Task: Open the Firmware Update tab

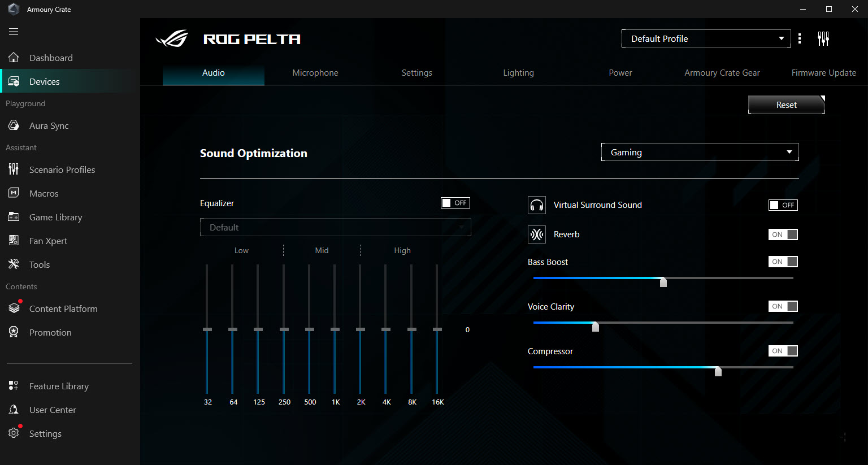Action: pyautogui.click(x=824, y=73)
